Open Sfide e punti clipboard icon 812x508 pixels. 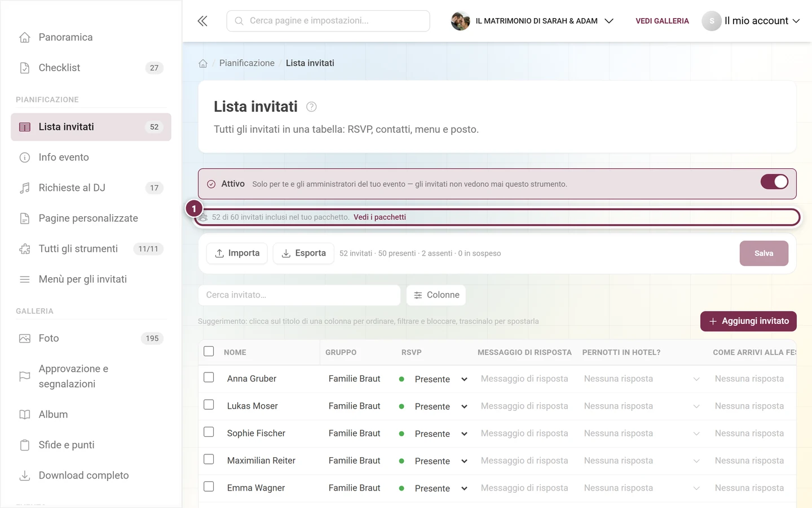point(25,445)
